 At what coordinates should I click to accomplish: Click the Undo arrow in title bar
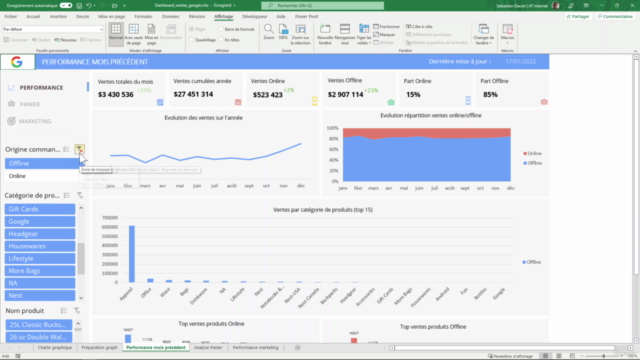click(89, 6)
